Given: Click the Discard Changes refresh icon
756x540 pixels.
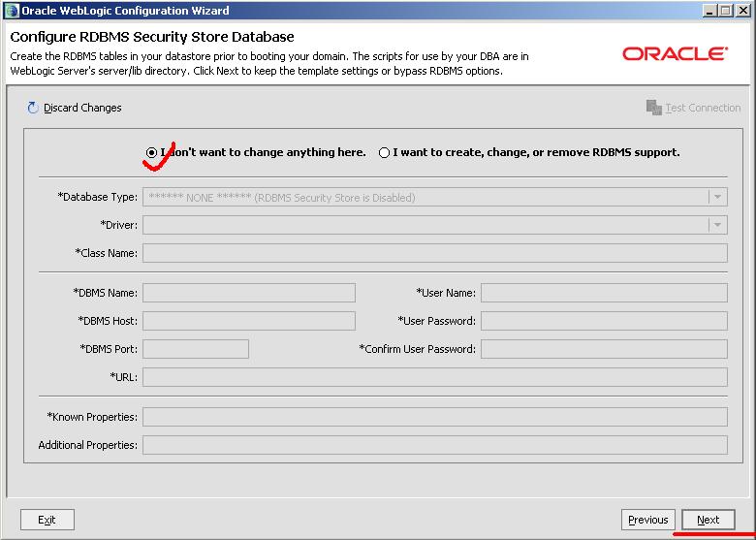Looking at the screenshot, I should pyautogui.click(x=33, y=108).
